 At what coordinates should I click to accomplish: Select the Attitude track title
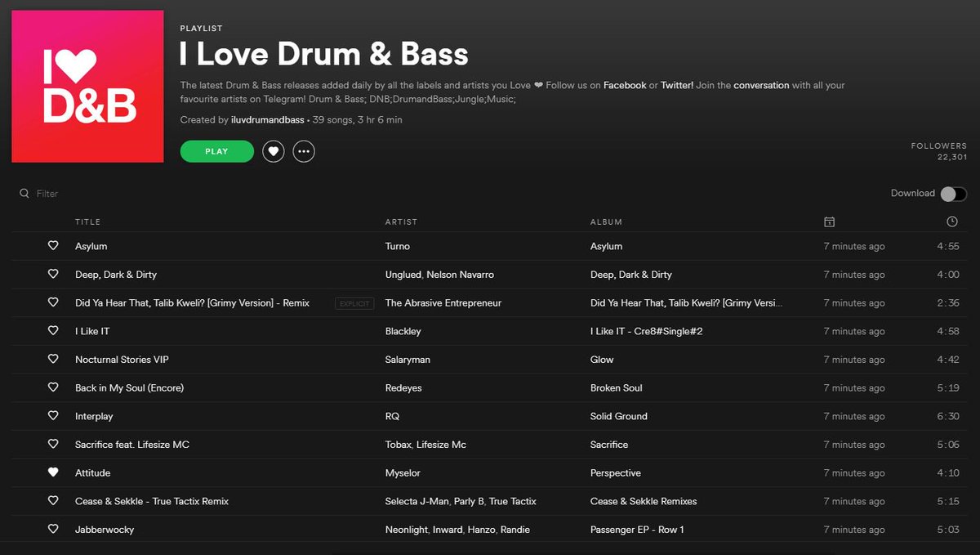92,472
